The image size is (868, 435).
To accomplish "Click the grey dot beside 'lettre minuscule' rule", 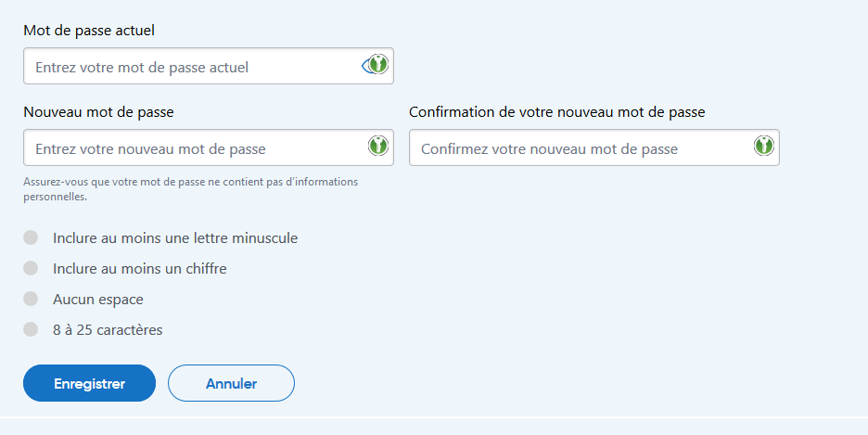I will tap(31, 237).
